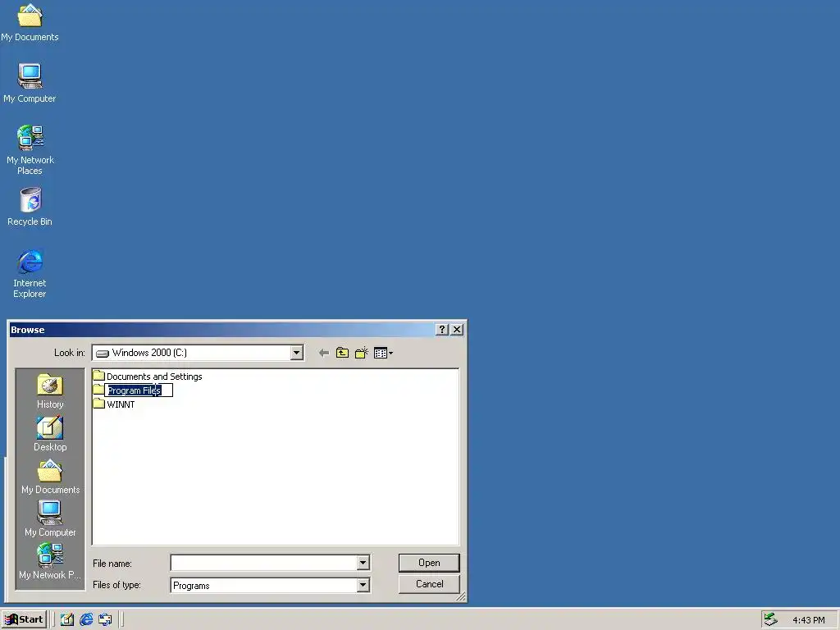The height and width of the screenshot is (630, 840).
Task: Click the Browse dialog resize grip
Action: pos(461,597)
